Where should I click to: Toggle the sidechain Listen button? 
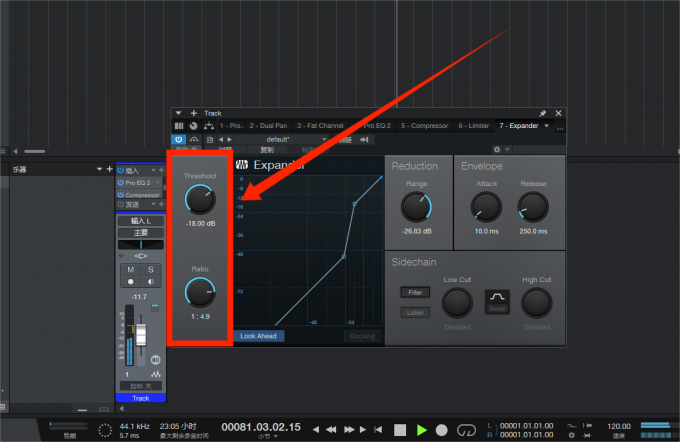415,312
